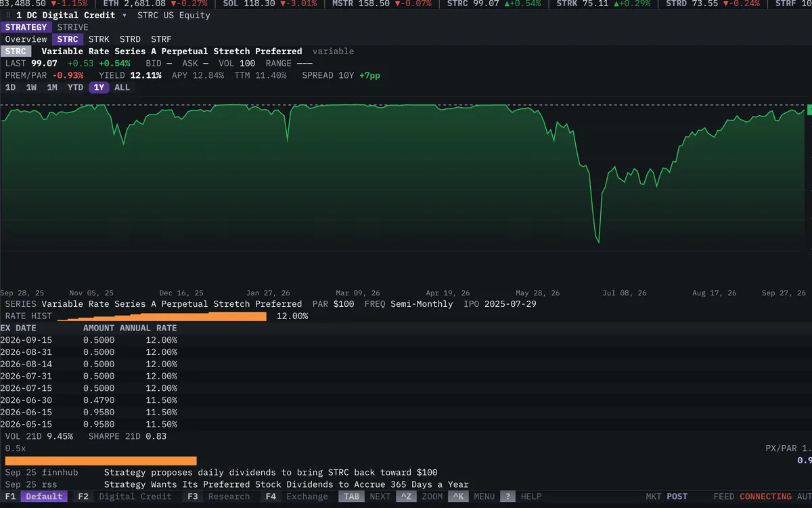Screen dimensions: 812x508
Task: Click the ^Z ZOOM shortcut
Action: point(420,496)
